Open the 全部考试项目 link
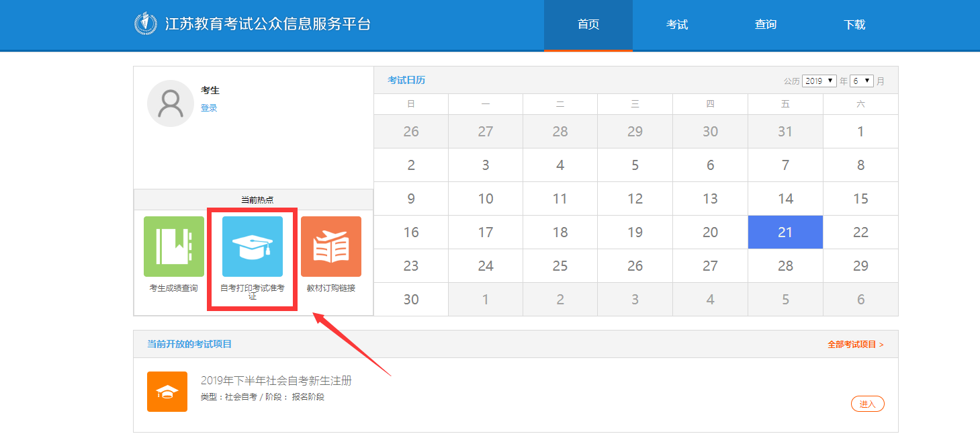The image size is (980, 436). coord(855,344)
